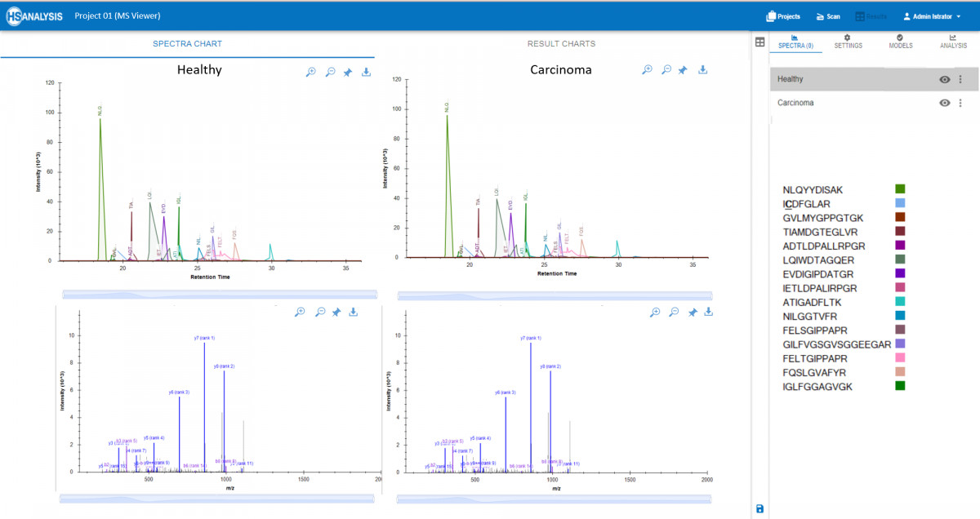This screenshot has height=519, width=980.
Task: Open Projects from the top bar
Action: [782, 16]
